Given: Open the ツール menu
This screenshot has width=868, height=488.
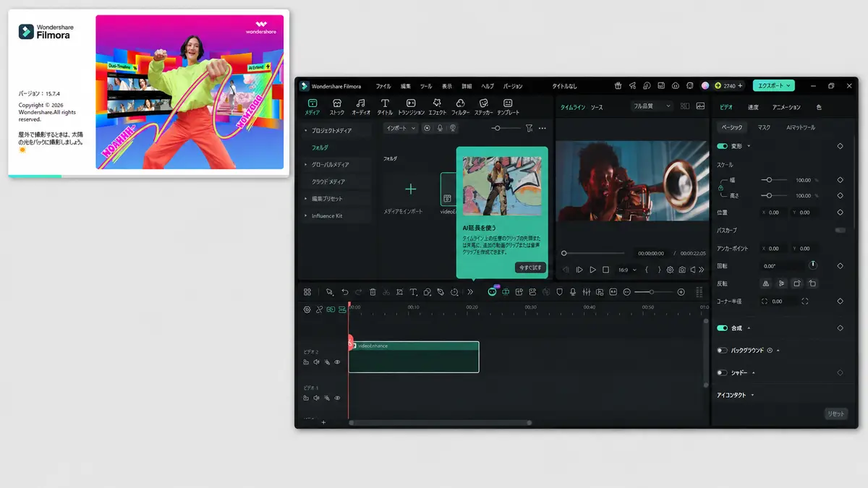Looking at the screenshot, I should [x=426, y=86].
